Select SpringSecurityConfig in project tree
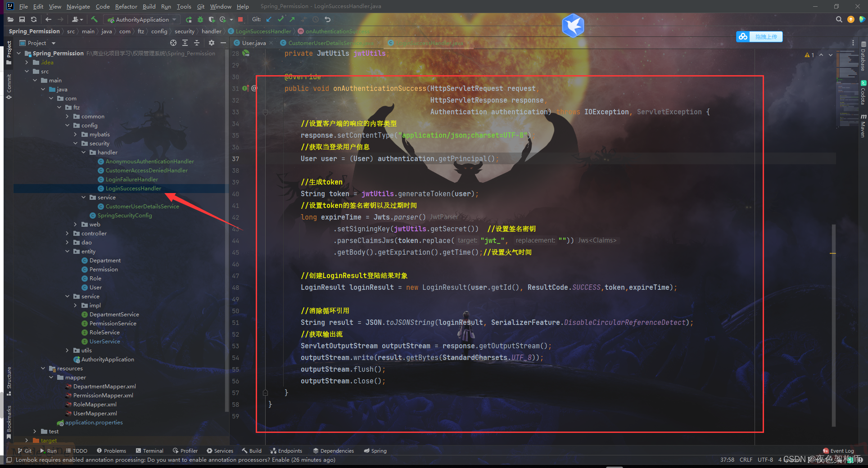Image resolution: width=868 pixels, height=468 pixels. (x=124, y=215)
